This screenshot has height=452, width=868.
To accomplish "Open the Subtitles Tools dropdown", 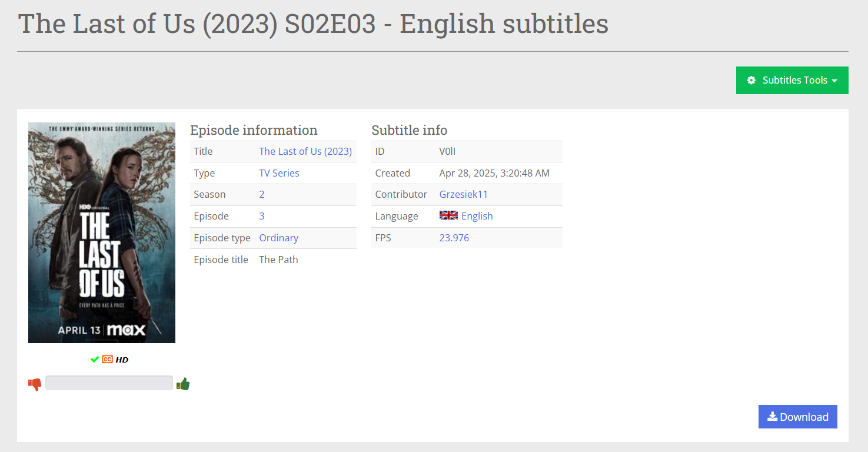I will coord(792,80).
